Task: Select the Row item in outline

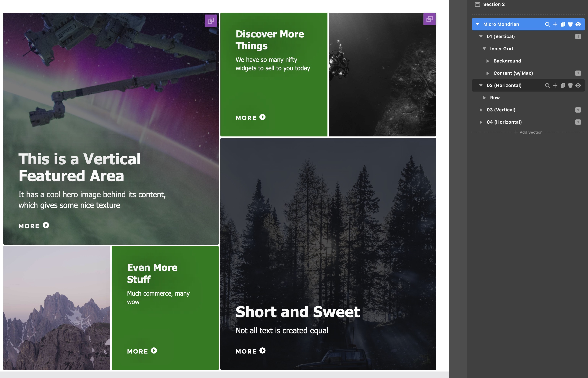Action: (x=495, y=98)
